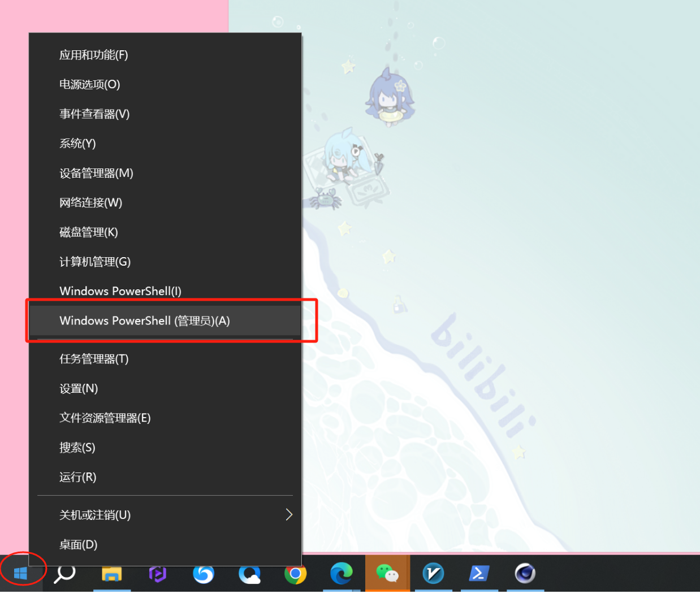This screenshot has width=700, height=594.
Task: Open the PowerShell taskbar icon
Action: coord(479,574)
